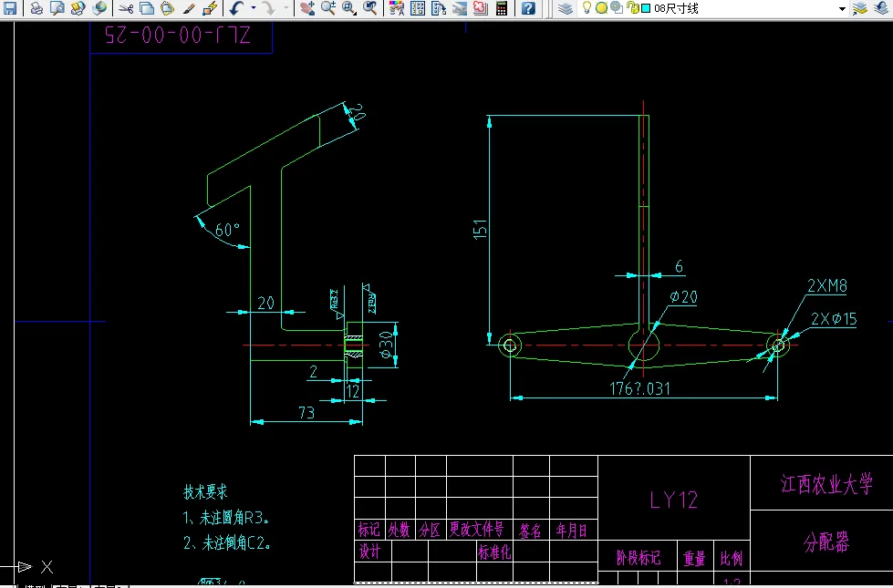893x588 pixels.
Task: Click the greyed Redo arrow
Action: tap(268, 8)
